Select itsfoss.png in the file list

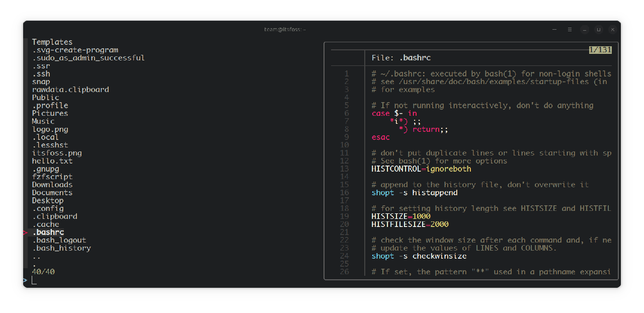[x=56, y=153]
